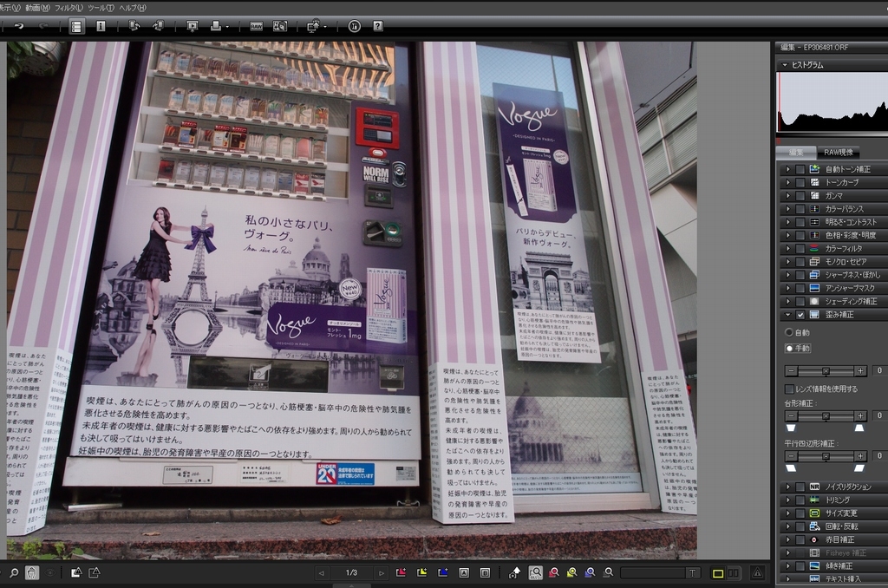Expand the シェーディング補正 section

[x=787, y=301]
